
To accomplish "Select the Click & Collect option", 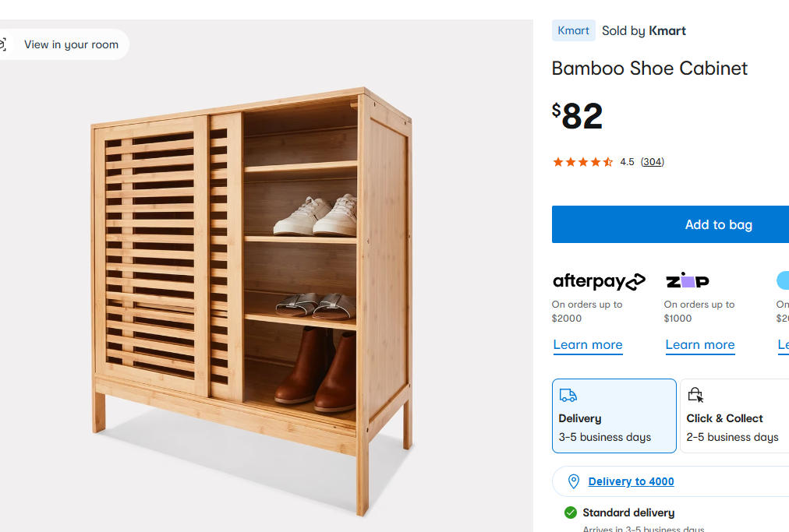I will point(734,416).
